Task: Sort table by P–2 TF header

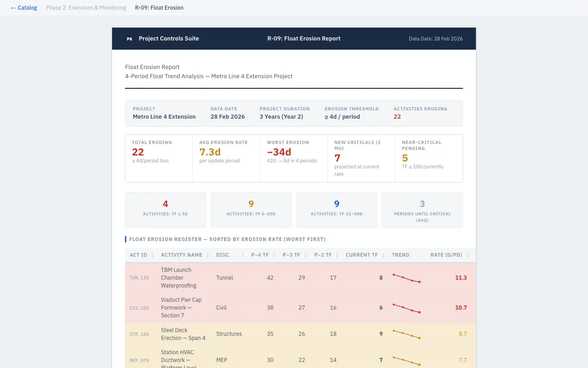Action: [x=323, y=255]
